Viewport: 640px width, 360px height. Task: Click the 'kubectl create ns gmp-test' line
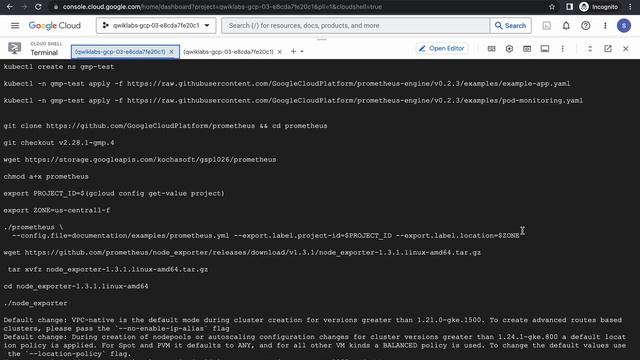click(x=59, y=67)
